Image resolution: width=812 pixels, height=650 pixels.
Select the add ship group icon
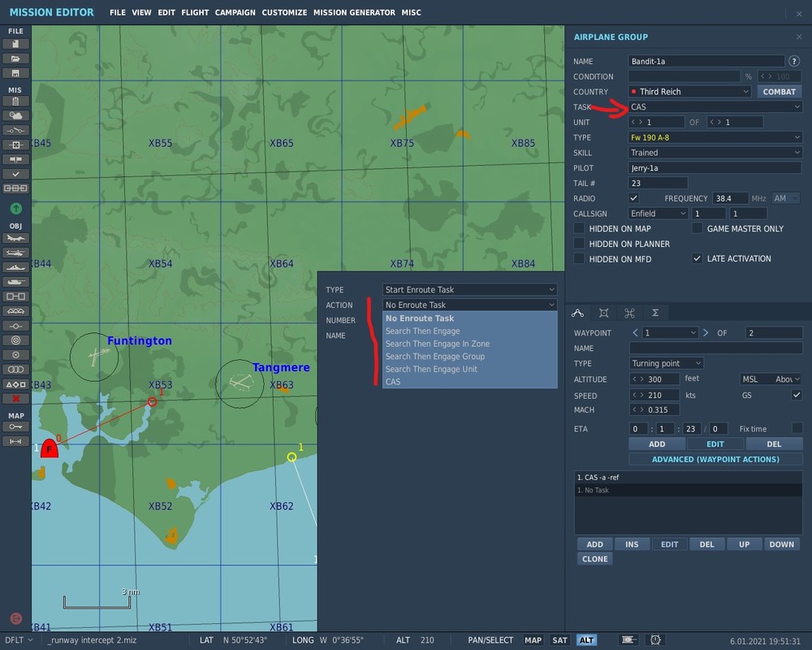[x=15, y=267]
